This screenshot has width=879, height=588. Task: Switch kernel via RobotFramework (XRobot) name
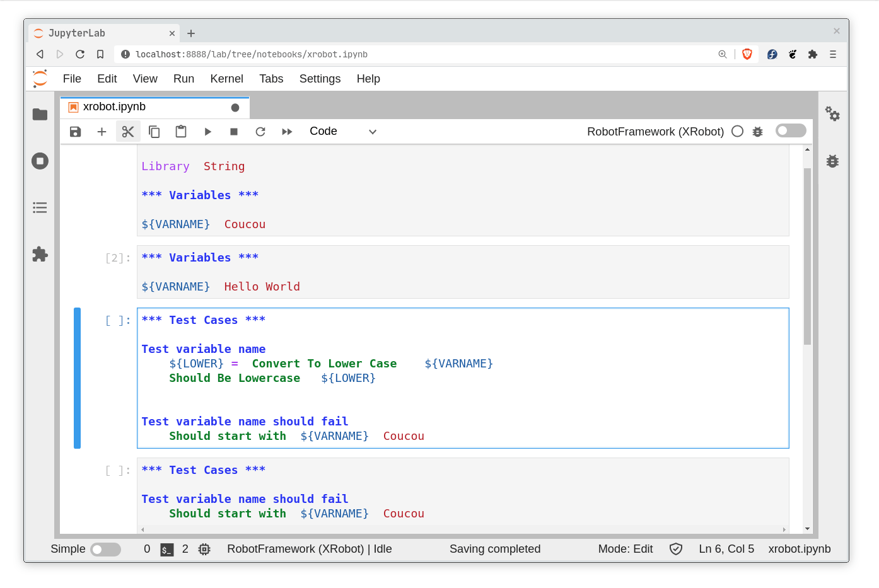click(655, 131)
